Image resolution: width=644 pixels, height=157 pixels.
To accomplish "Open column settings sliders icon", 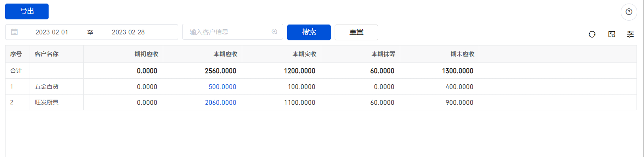I will [x=630, y=34].
